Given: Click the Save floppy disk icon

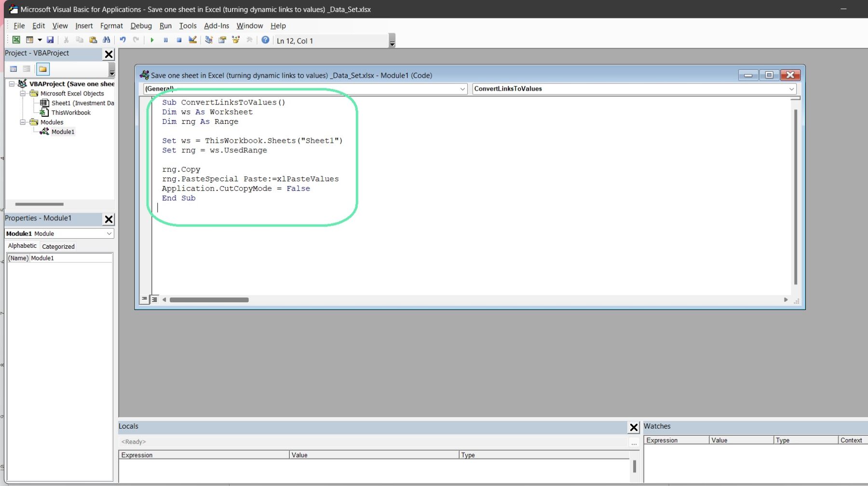Looking at the screenshot, I should (50, 40).
